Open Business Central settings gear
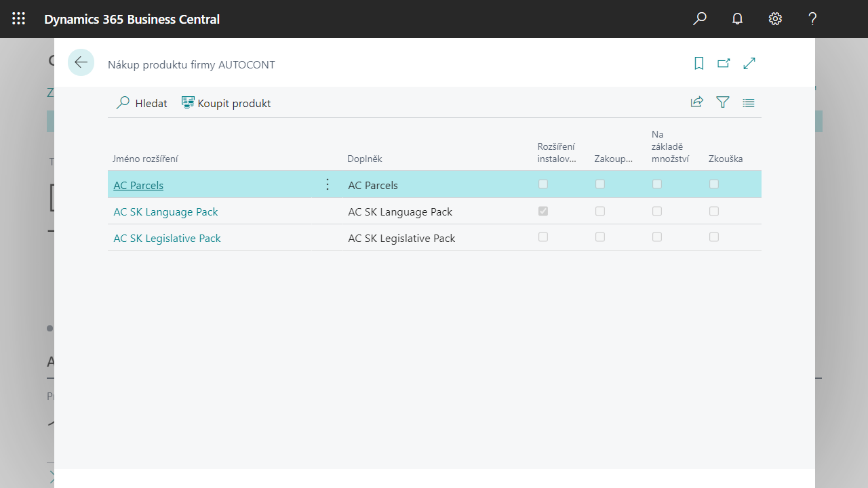 [x=775, y=18]
